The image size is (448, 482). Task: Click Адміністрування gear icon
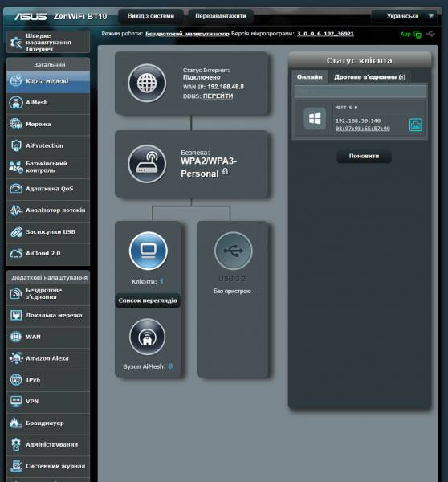16,444
